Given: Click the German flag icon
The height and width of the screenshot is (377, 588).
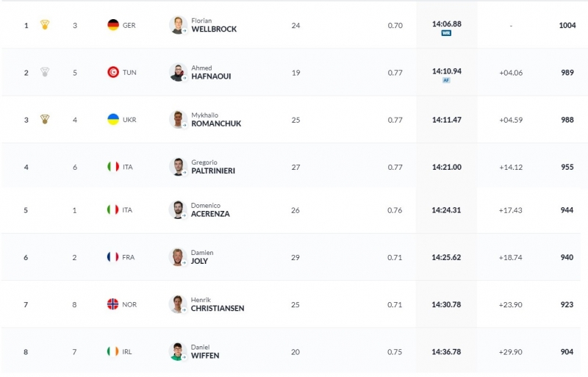Looking at the screenshot, I should click(112, 25).
